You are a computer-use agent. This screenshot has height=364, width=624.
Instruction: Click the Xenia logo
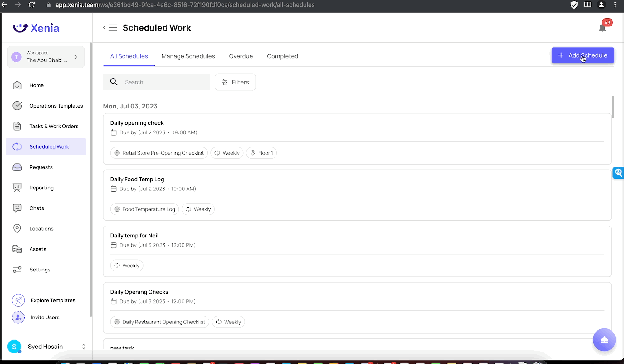pyautogui.click(x=36, y=28)
